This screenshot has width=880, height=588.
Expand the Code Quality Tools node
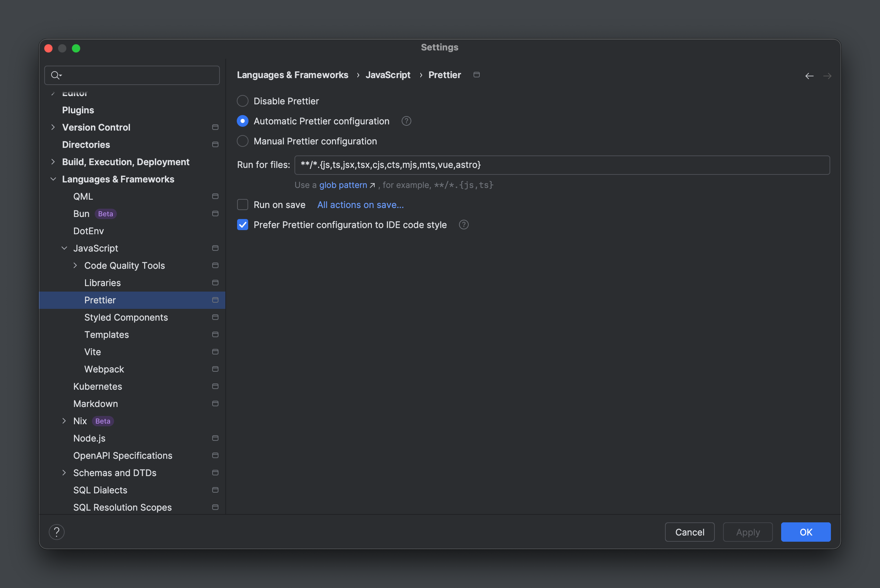[75, 265]
